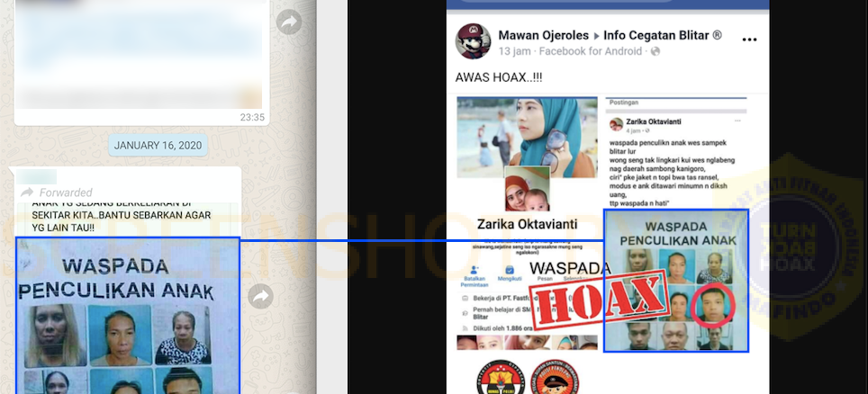Open Zarika Oktavianti cover photo

click(x=527, y=138)
